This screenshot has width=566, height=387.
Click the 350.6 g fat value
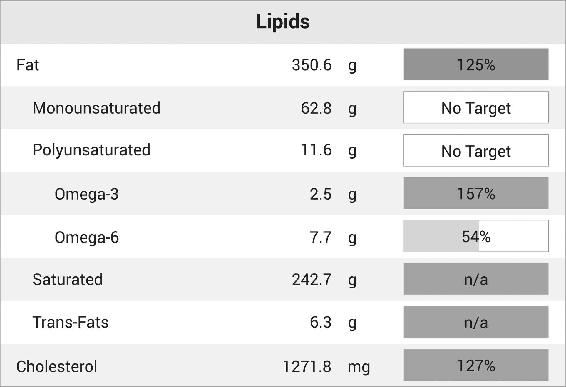[x=324, y=65]
